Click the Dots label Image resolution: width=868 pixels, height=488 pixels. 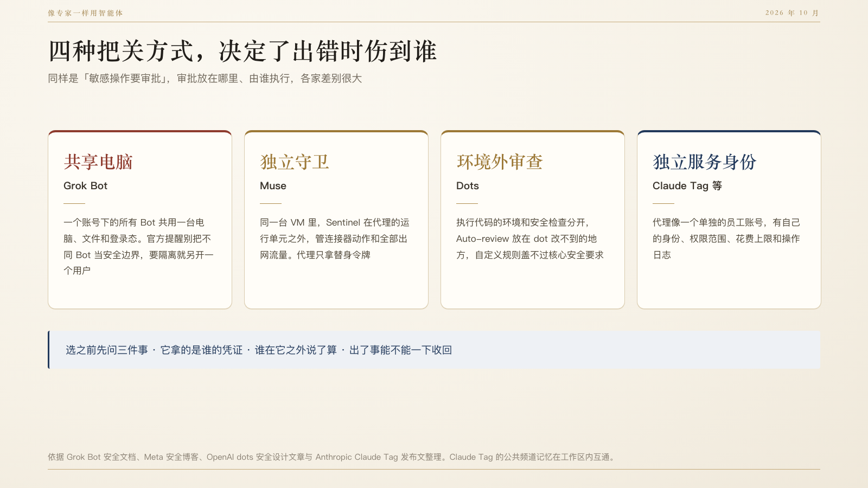pyautogui.click(x=468, y=186)
